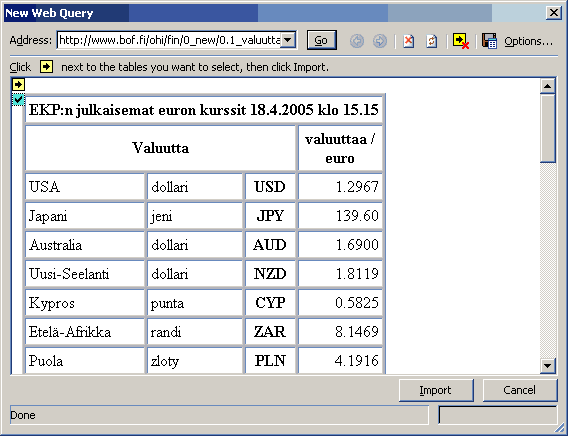This screenshot has width=568, height=436.
Task: Click the value '1.2967'
Action: click(x=357, y=186)
